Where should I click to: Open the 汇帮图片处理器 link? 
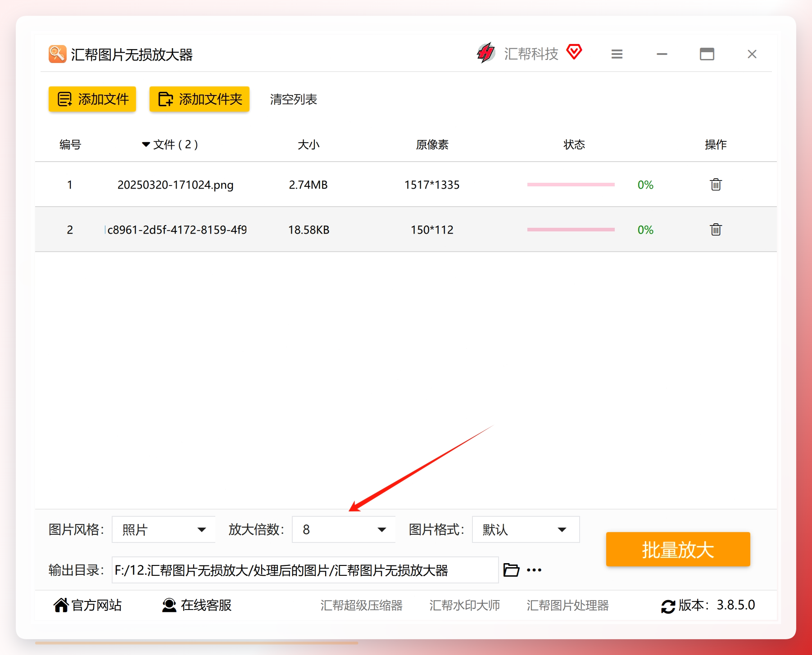[568, 605]
